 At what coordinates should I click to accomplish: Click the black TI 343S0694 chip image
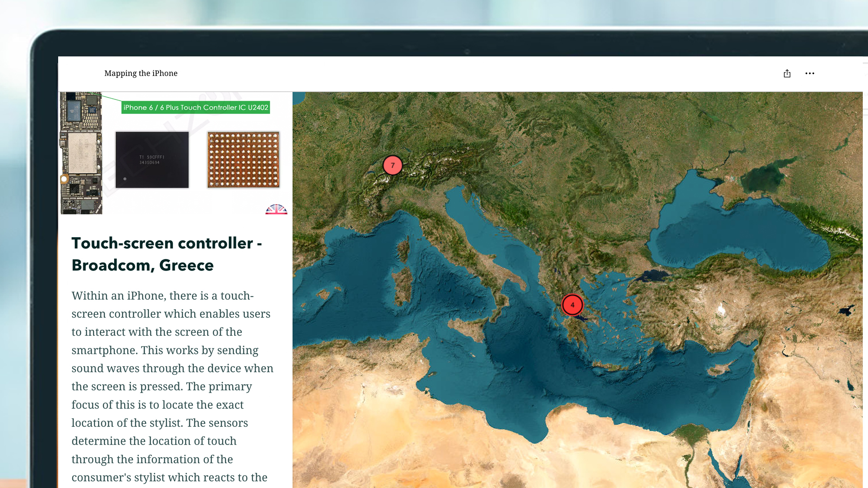point(152,160)
